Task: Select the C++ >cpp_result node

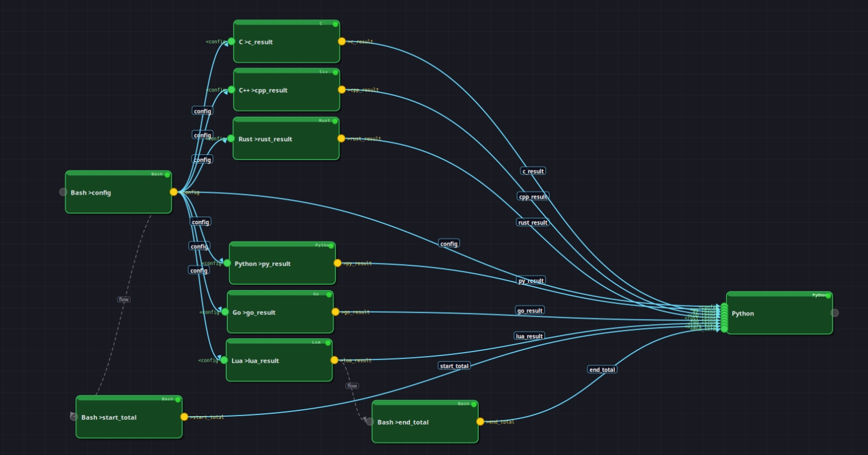Action: click(285, 90)
